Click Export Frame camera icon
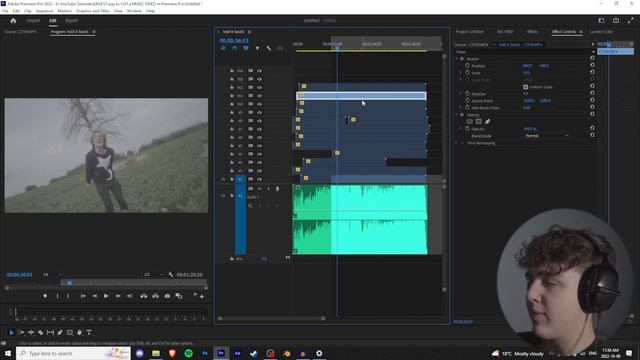This screenshot has height=360, width=640. (x=167, y=296)
